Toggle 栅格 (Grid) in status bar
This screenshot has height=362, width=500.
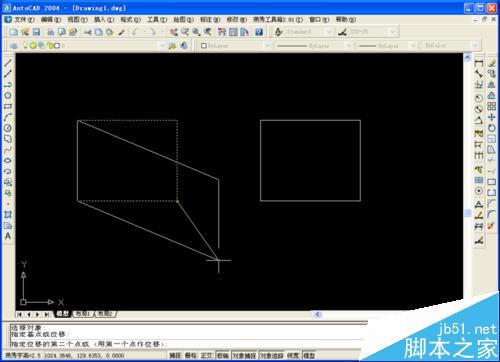(191, 355)
